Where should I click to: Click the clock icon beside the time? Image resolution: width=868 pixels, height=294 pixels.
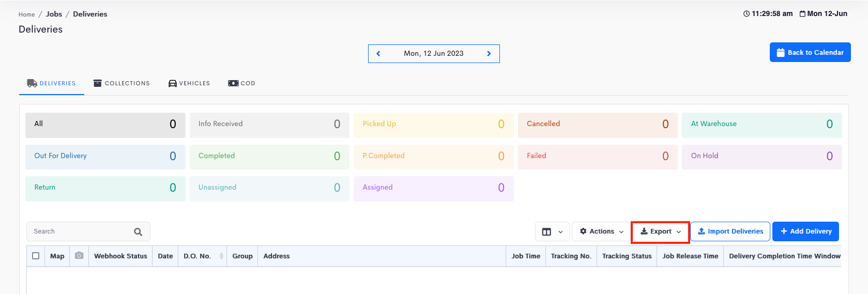[747, 14]
